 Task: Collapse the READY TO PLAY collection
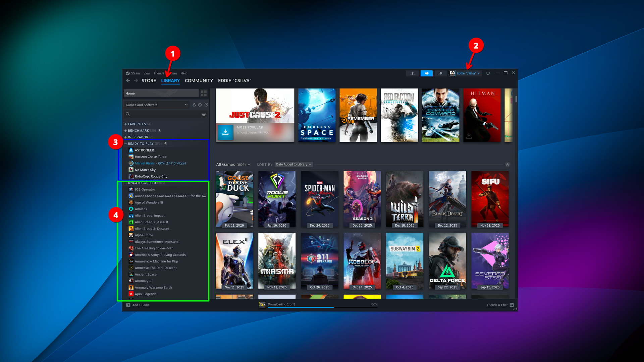125,144
